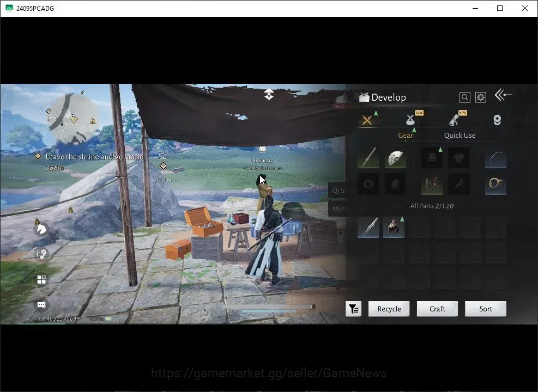Select the pouch category icon marked NEW
This screenshot has height=392, width=538.
point(410,120)
